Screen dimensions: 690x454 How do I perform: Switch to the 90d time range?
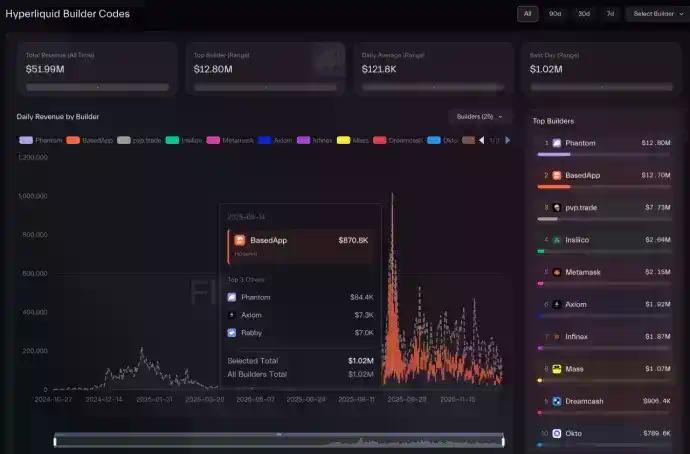555,14
